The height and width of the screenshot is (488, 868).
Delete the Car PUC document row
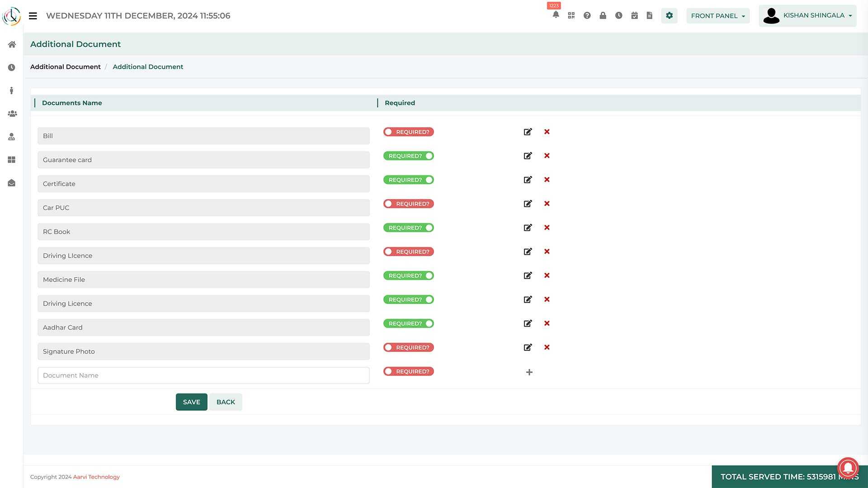(x=547, y=204)
